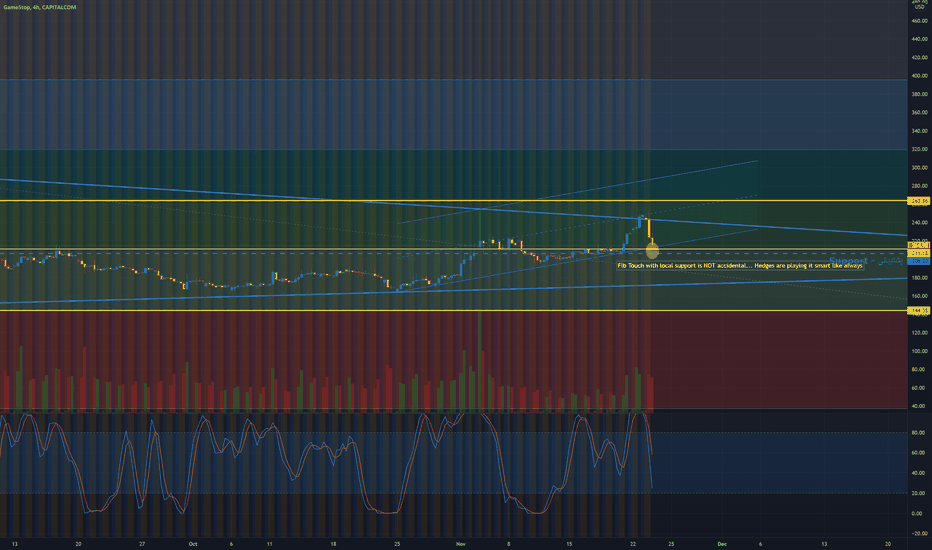Viewport: 932px width, 550px height.
Task: Click the upper yellow price tag 263.86
Action: point(919,202)
